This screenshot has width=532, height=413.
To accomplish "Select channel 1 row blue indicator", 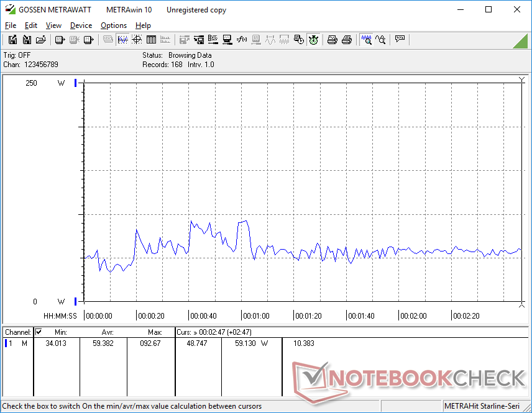I will click(x=6, y=343).
